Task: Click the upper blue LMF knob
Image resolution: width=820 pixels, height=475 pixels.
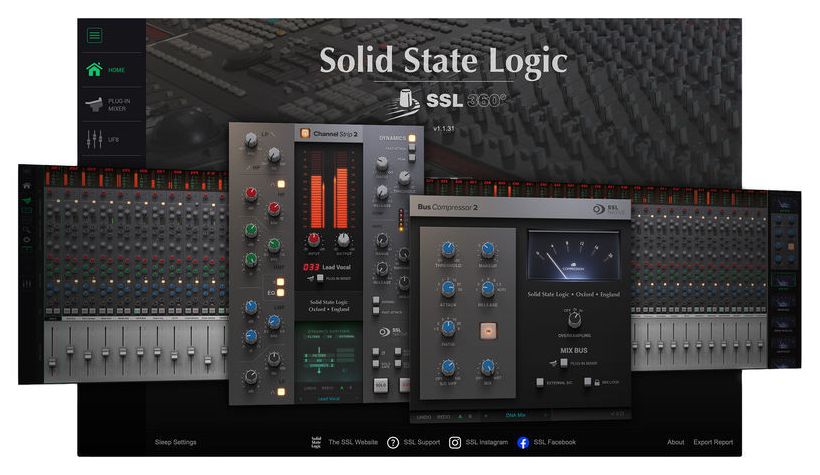Action: (251, 307)
